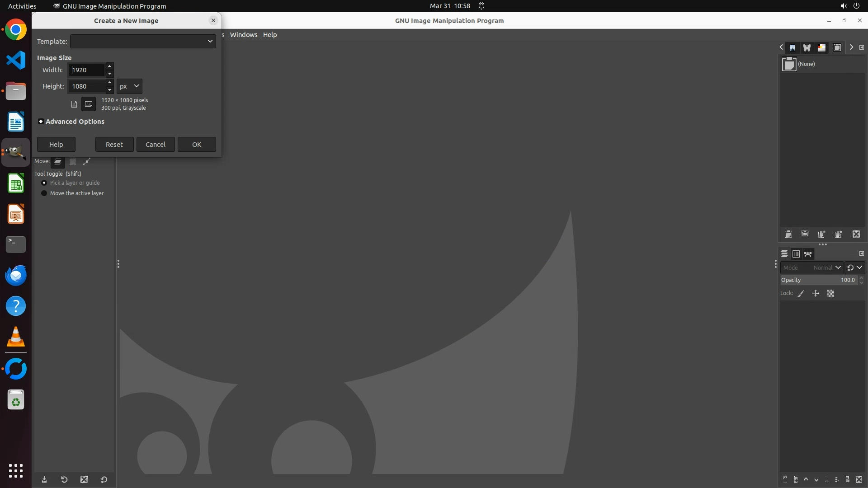Image resolution: width=868 pixels, height=488 pixels.
Task: Open the Palettes color grid tab
Action: pyautogui.click(x=822, y=47)
